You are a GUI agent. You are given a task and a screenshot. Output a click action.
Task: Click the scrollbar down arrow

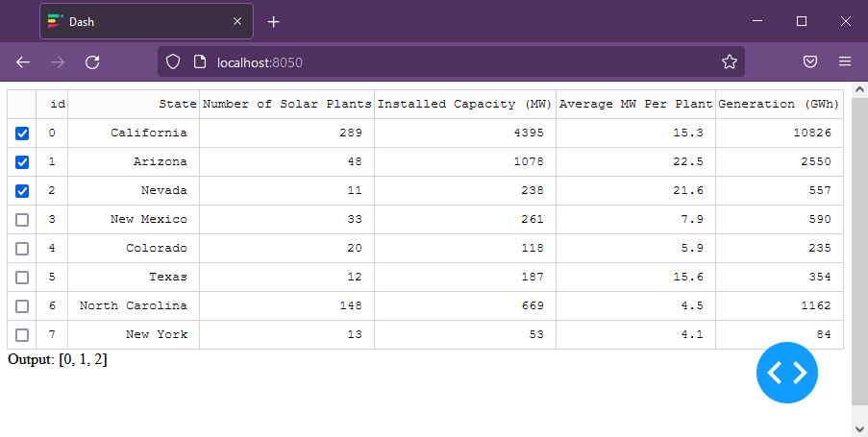click(x=859, y=428)
